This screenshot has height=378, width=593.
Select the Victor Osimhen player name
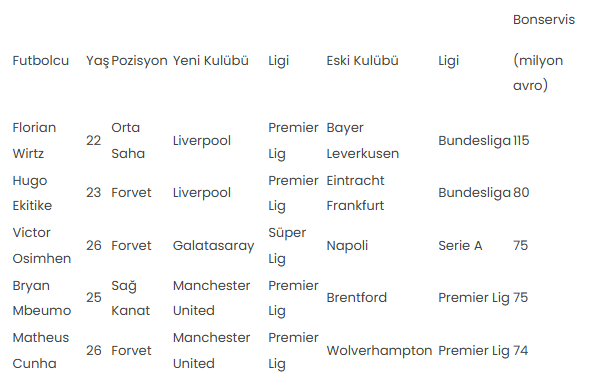[x=42, y=245]
